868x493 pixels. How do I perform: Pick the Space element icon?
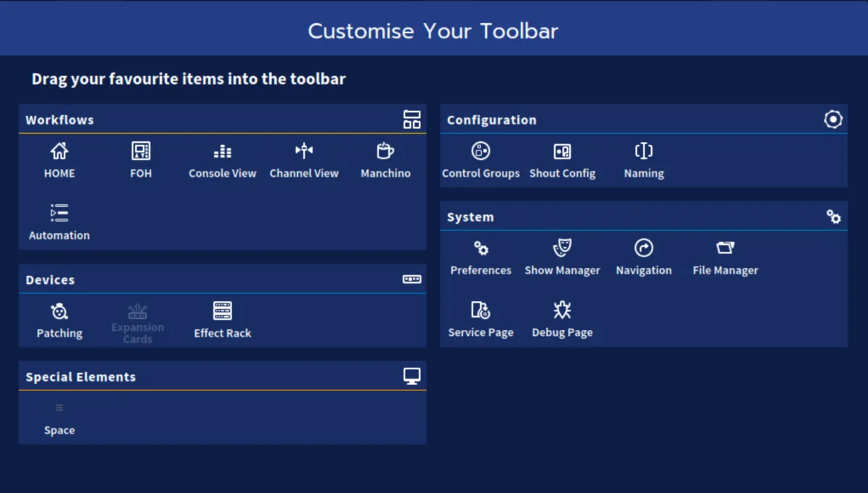(x=59, y=408)
